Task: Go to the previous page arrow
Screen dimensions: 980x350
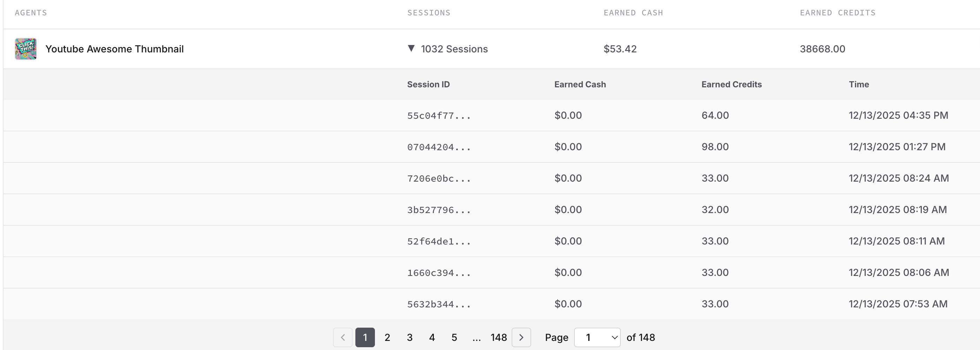Action: pos(343,337)
